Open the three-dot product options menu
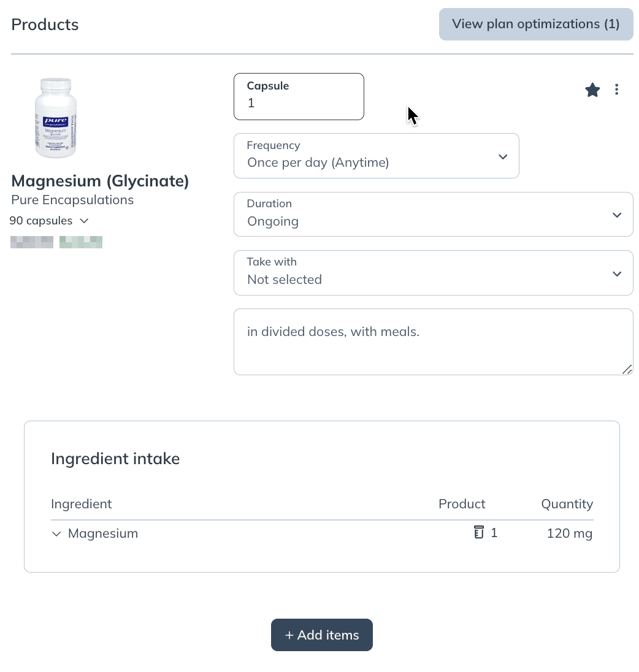The width and height of the screenshot is (639, 672). [x=616, y=90]
